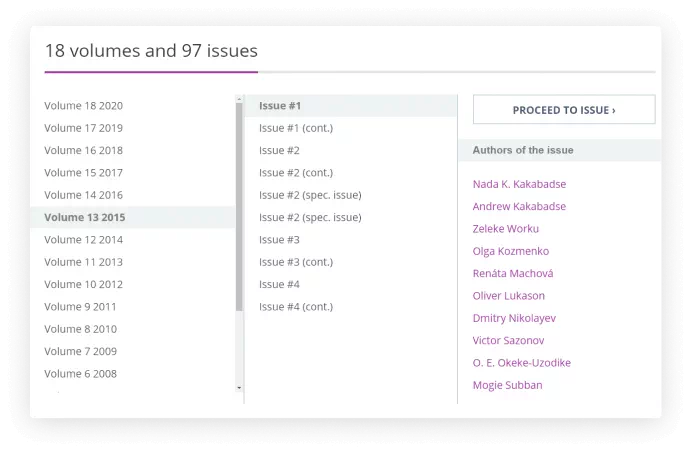Click the Olga Kozmenko author link
The image size is (692, 453).
[x=511, y=251]
